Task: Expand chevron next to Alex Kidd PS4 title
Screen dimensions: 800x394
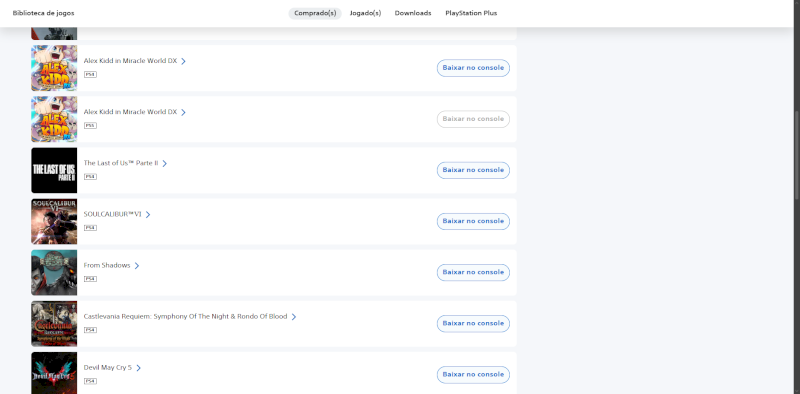Action: pos(184,61)
